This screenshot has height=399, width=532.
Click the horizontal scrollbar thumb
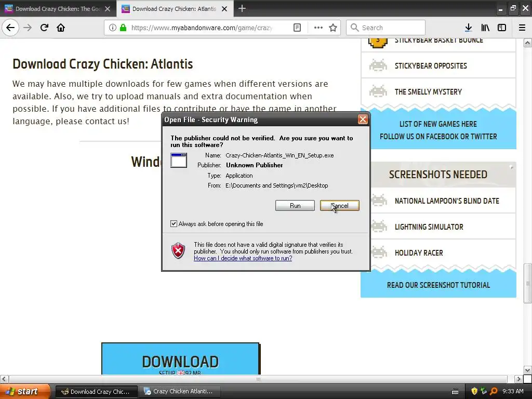pyautogui.click(x=258, y=379)
